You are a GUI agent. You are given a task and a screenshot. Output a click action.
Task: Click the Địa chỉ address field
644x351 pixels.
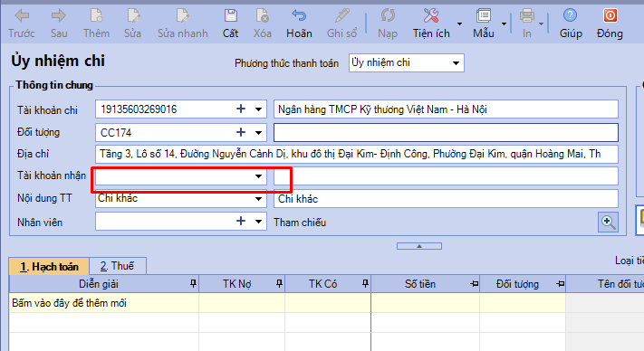click(x=357, y=154)
